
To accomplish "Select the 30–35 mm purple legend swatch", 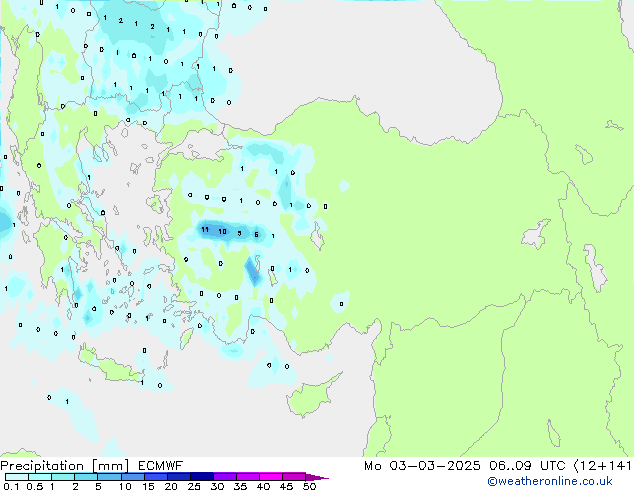I will tap(225, 477).
